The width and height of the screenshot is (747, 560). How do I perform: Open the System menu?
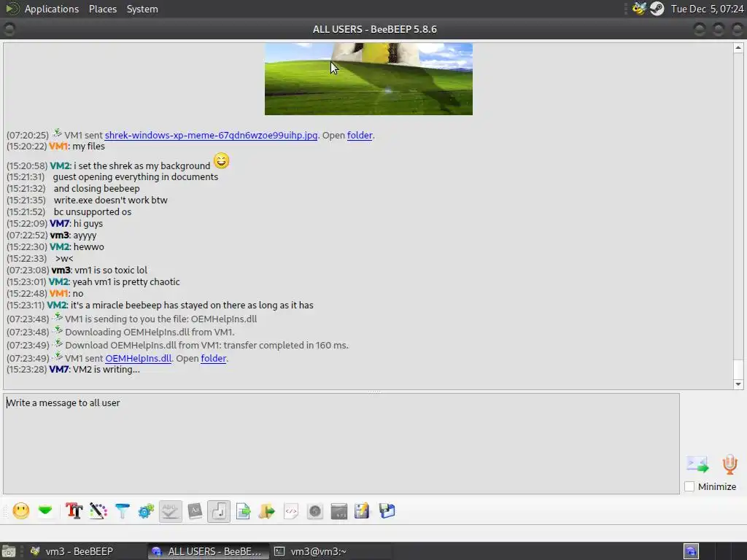142,9
